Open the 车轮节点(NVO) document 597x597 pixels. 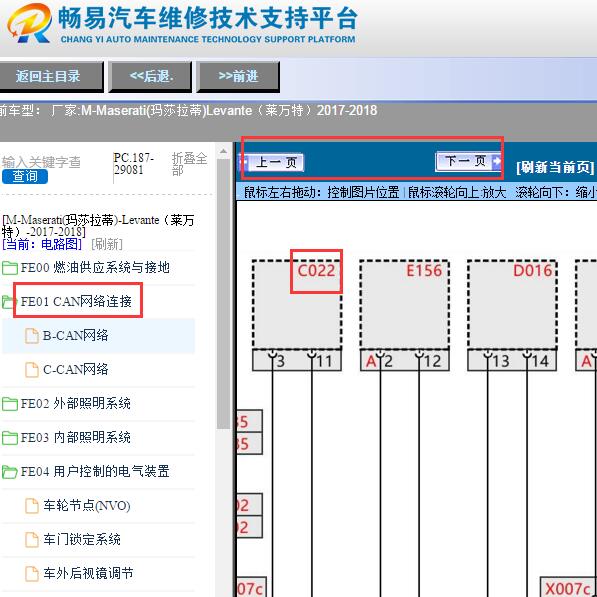tap(86, 506)
